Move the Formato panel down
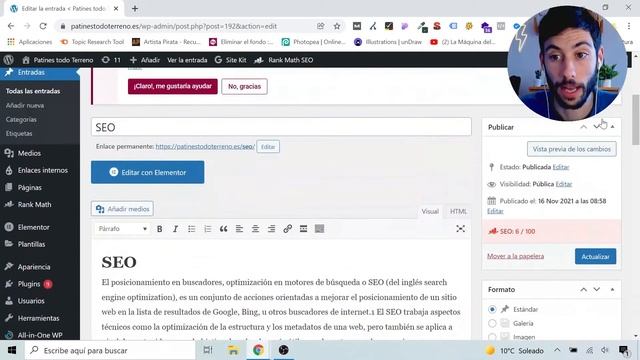The image size is (640, 360). (597, 289)
